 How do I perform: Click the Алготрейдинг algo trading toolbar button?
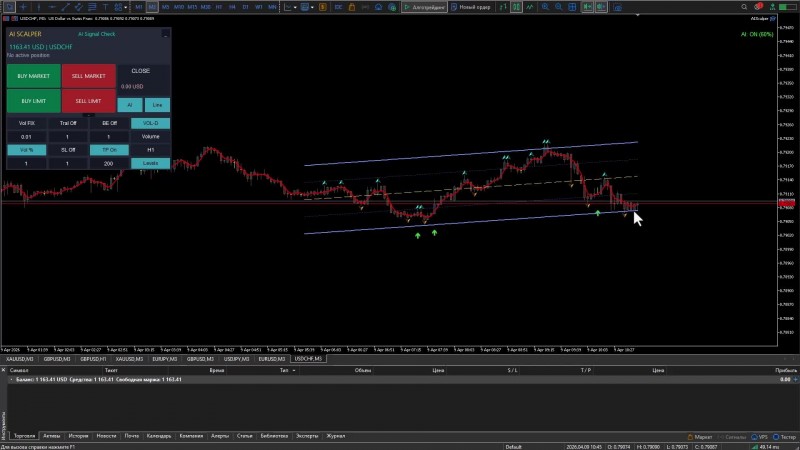pyautogui.click(x=424, y=7)
